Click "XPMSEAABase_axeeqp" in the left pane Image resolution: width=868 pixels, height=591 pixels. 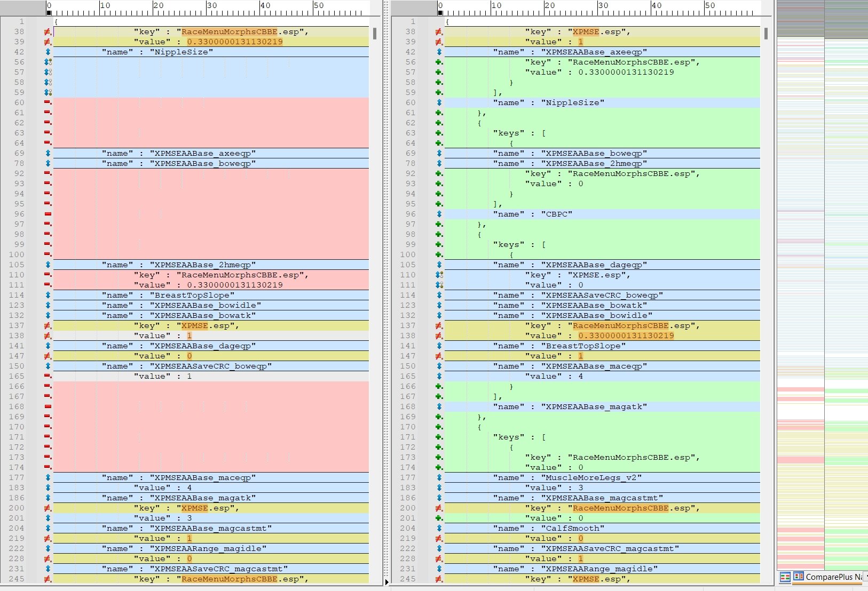tap(203, 154)
